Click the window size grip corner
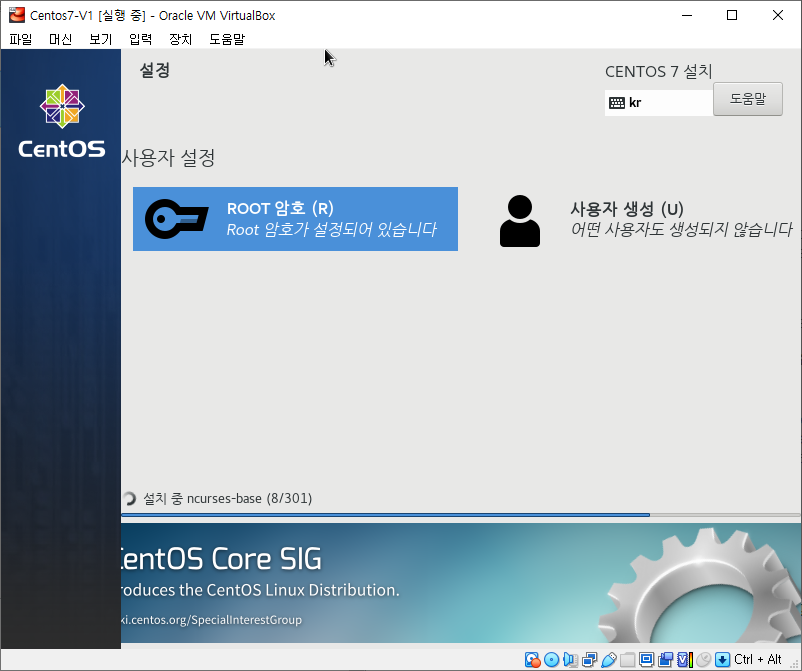 [795, 664]
